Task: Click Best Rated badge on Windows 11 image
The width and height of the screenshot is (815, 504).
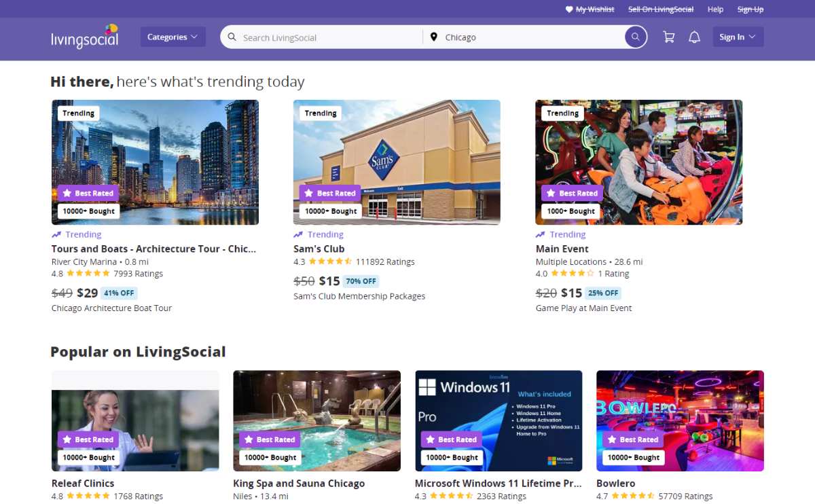Action: pos(451,439)
